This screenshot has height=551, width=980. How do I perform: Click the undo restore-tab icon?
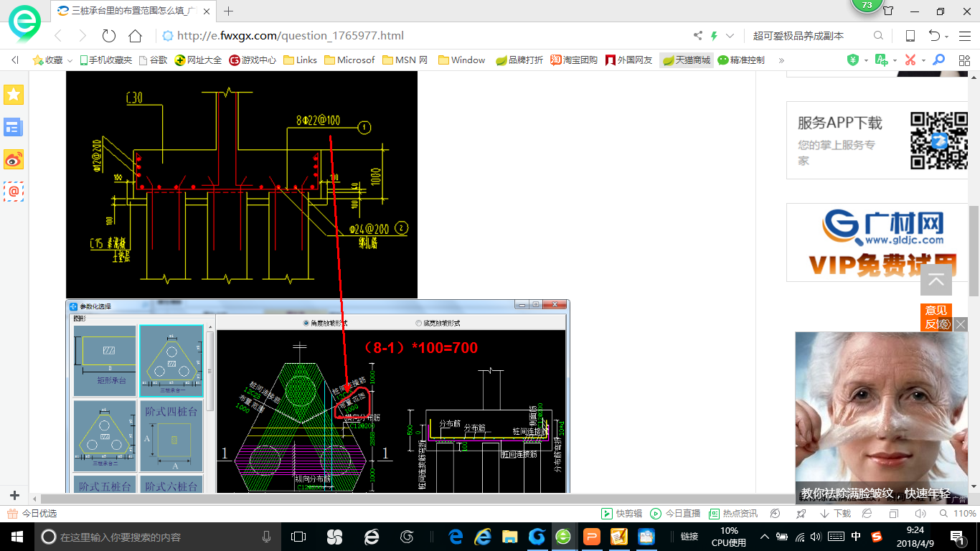934,36
